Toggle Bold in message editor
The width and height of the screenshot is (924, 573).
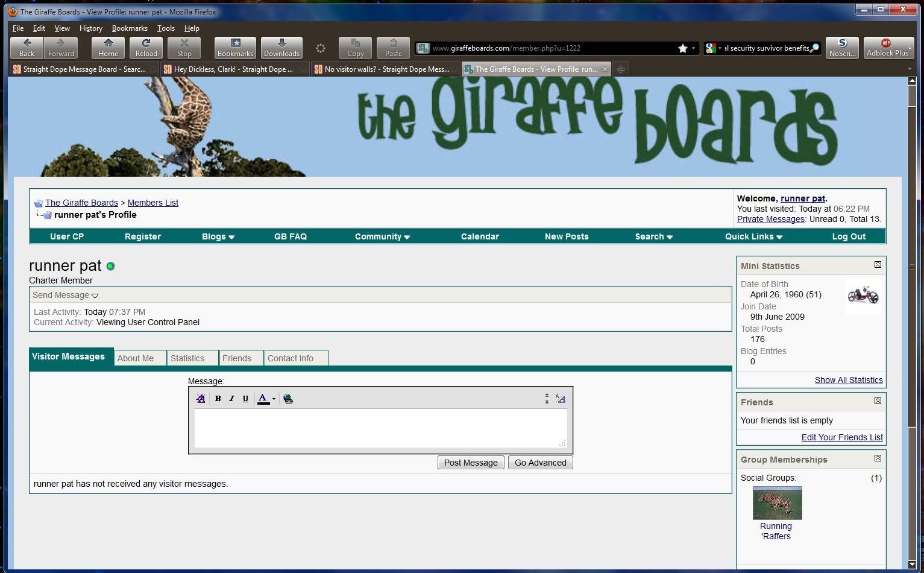218,398
